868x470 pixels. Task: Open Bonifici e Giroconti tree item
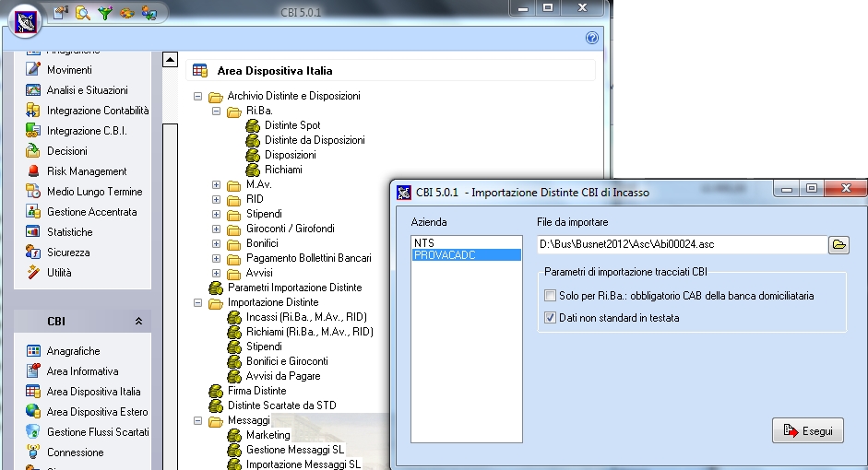click(x=287, y=361)
